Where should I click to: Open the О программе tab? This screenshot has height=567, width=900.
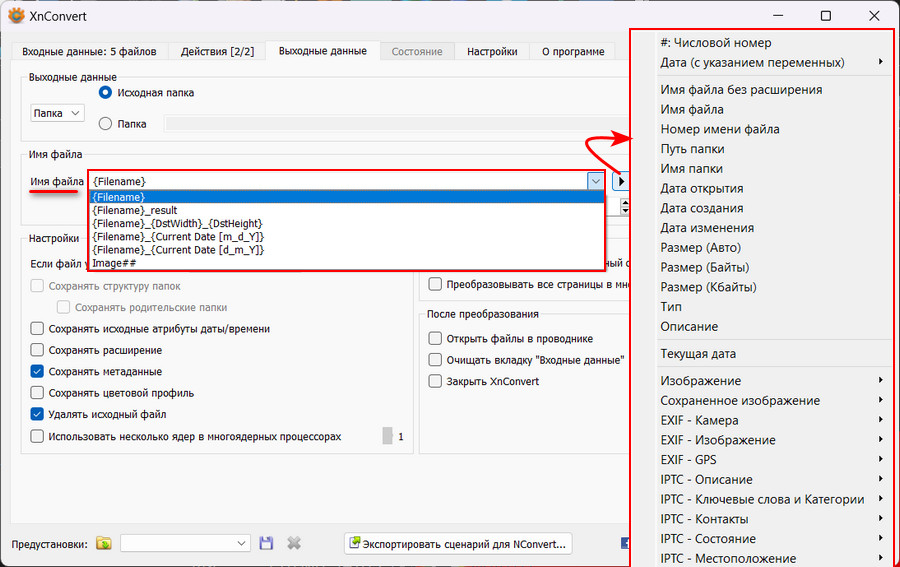click(573, 52)
